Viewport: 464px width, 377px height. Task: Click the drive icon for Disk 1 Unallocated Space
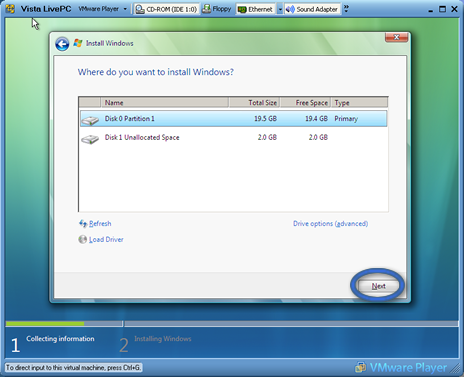click(90, 139)
